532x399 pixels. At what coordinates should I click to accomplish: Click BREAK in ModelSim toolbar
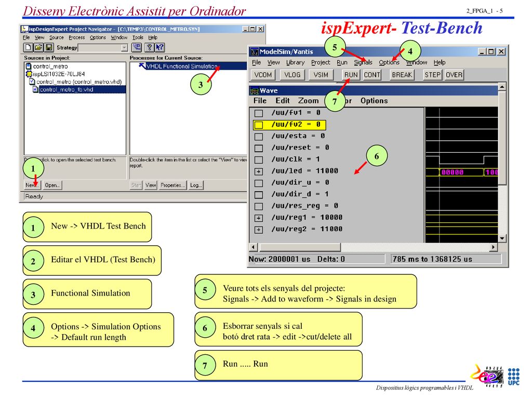(402, 75)
